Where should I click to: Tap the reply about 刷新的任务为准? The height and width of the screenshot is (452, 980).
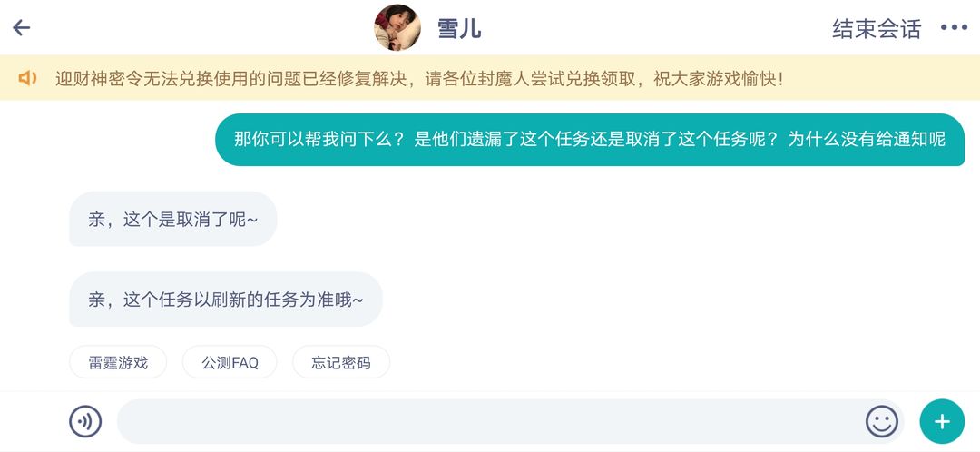coord(226,300)
